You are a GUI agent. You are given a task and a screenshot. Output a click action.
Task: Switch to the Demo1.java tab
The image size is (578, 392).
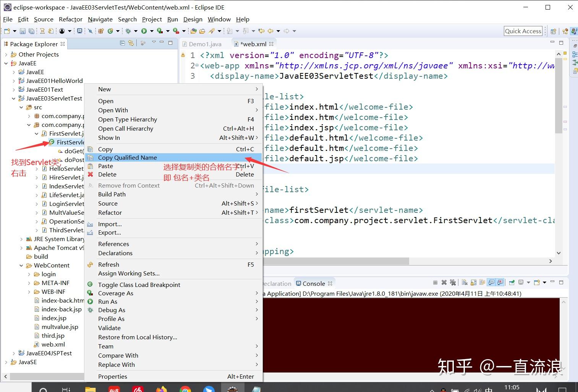click(x=206, y=44)
